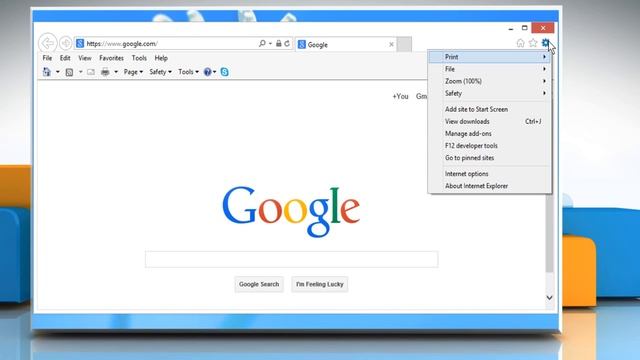The image size is (640, 360).
Task: Open the File menu in menu bar
Action: pos(47,58)
